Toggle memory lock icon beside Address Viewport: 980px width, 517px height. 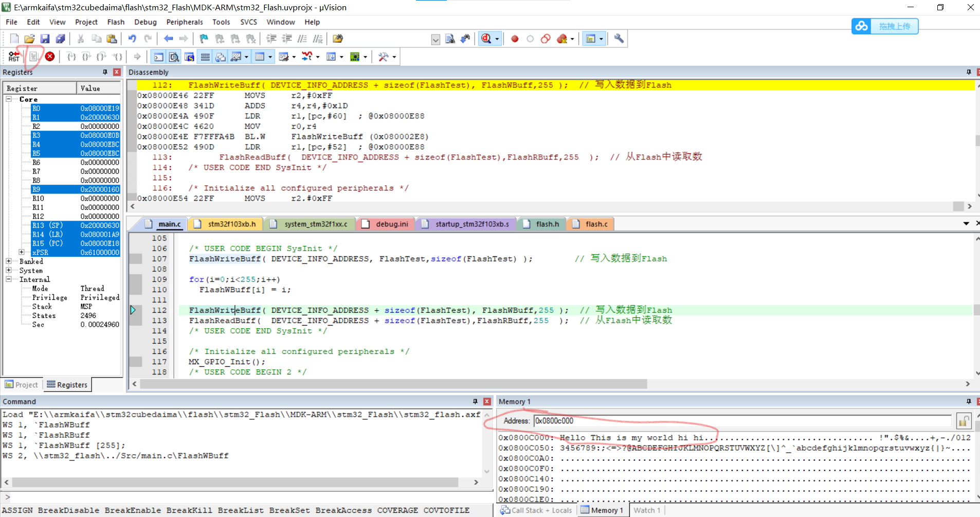click(964, 421)
